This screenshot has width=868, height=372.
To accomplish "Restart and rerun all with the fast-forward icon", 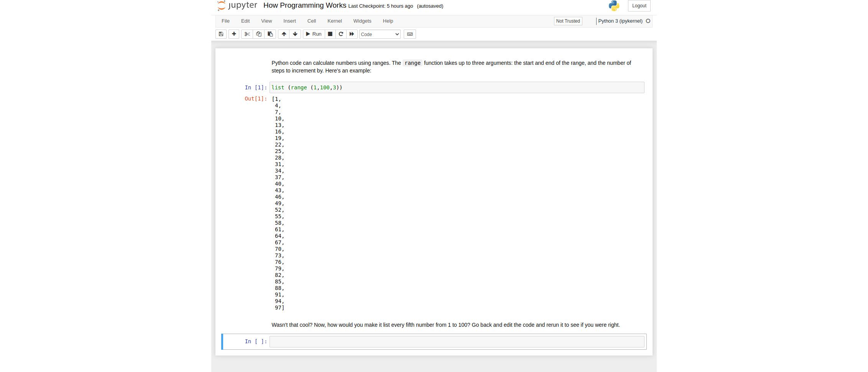I will 352,34.
